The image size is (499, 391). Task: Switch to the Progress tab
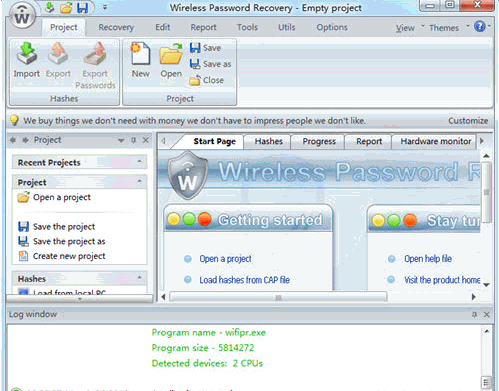click(319, 141)
